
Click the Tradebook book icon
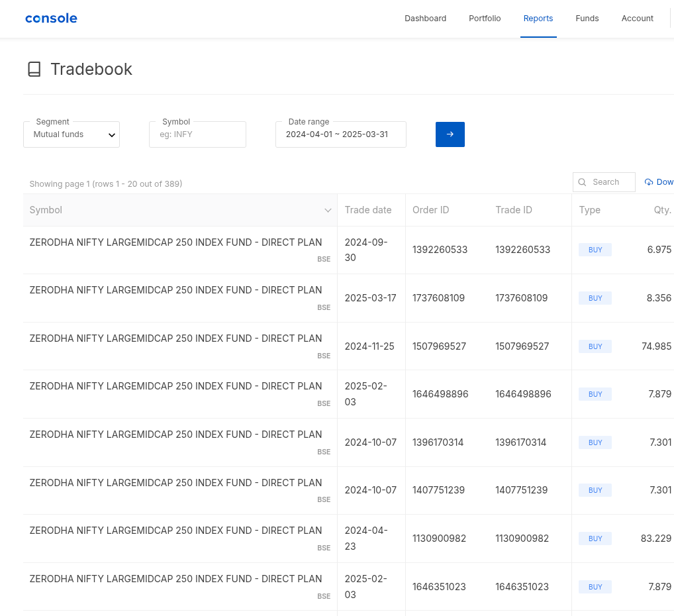34,70
